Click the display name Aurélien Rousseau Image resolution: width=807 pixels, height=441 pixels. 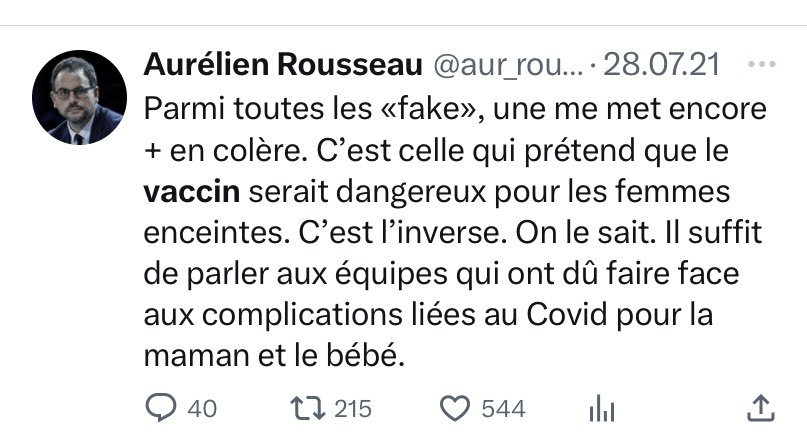tap(282, 66)
